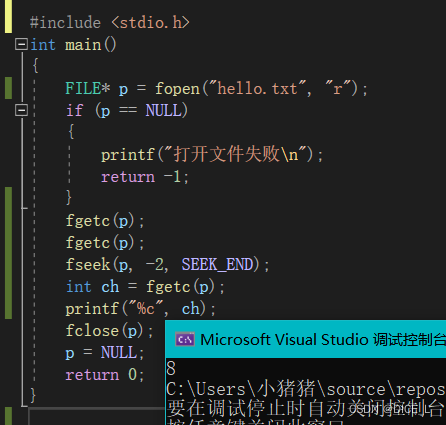Screen dimensions: 446x425
Task: Click the p = NULL; line
Action: tap(105, 353)
